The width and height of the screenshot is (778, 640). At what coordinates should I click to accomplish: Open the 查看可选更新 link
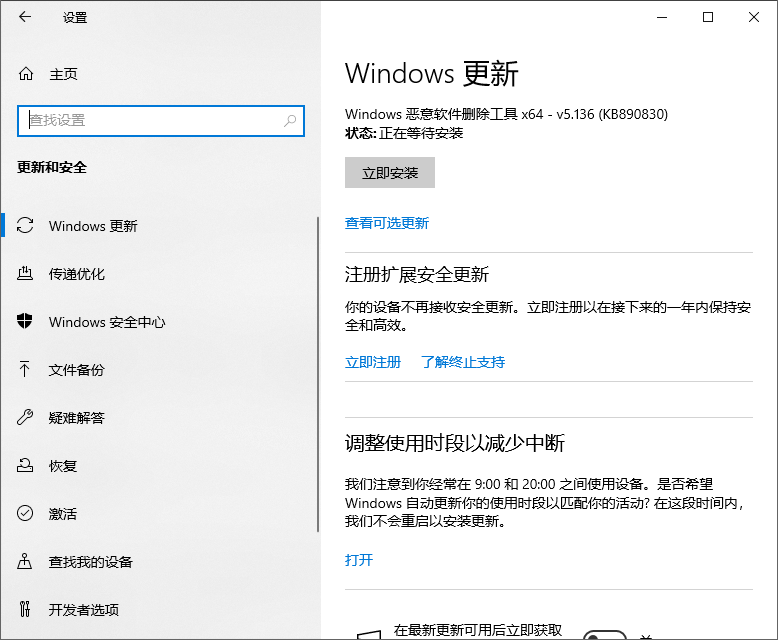click(387, 223)
